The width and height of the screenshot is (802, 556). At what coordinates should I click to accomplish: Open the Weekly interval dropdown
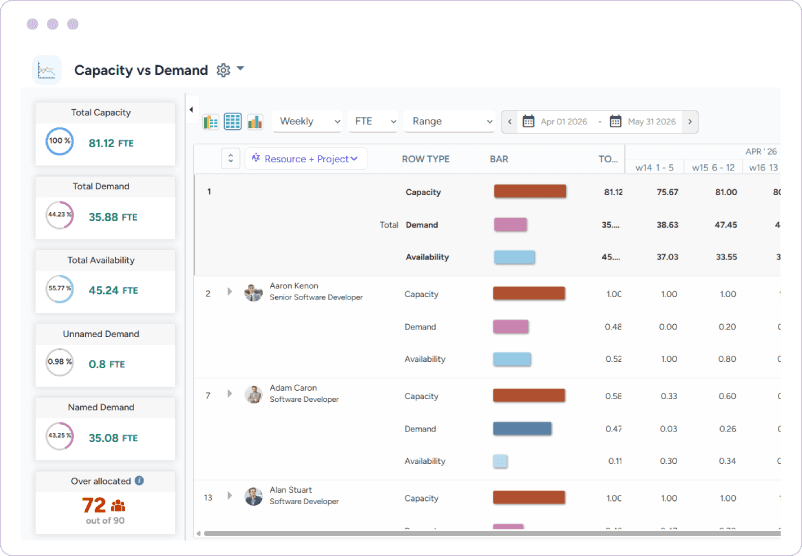click(308, 122)
